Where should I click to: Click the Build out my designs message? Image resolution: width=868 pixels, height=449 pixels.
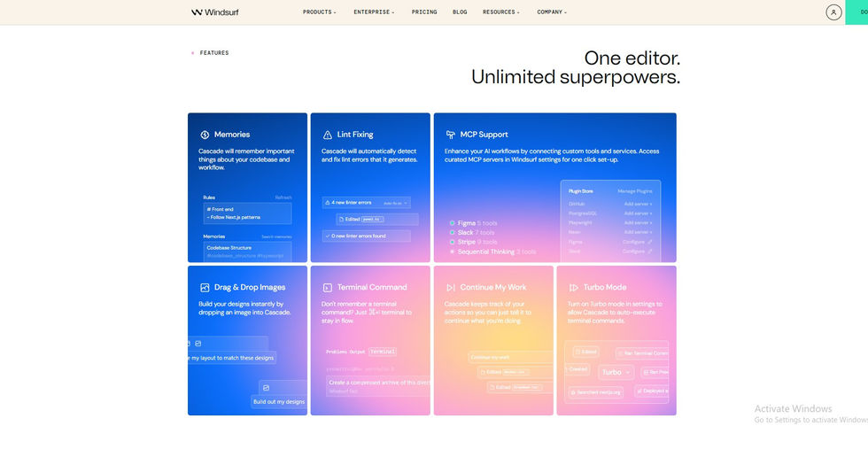(x=279, y=402)
